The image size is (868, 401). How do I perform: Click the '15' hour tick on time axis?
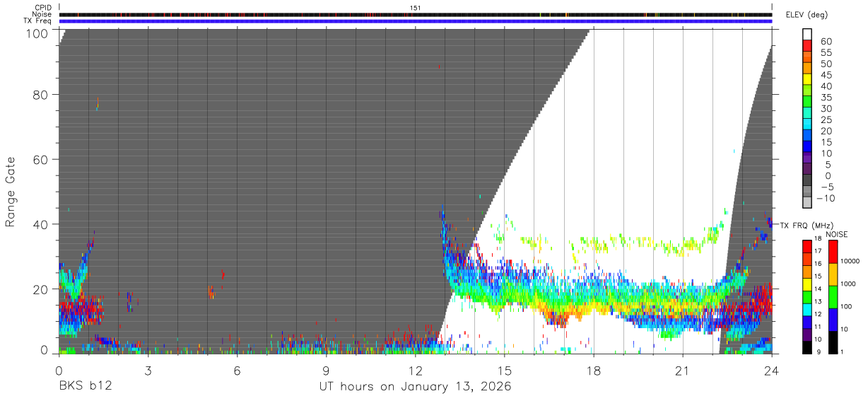pyautogui.click(x=505, y=371)
